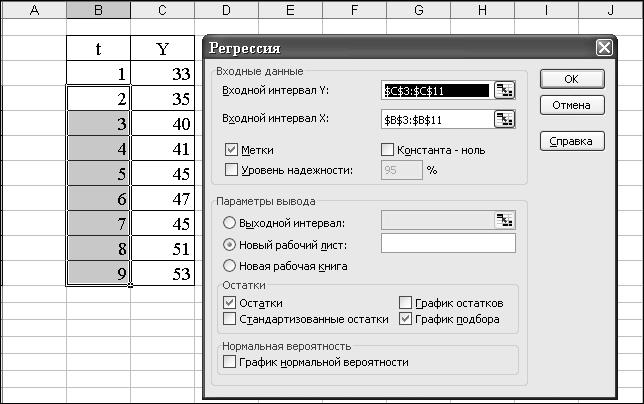Click cell containing 47
The image size is (644, 404).
[163, 199]
